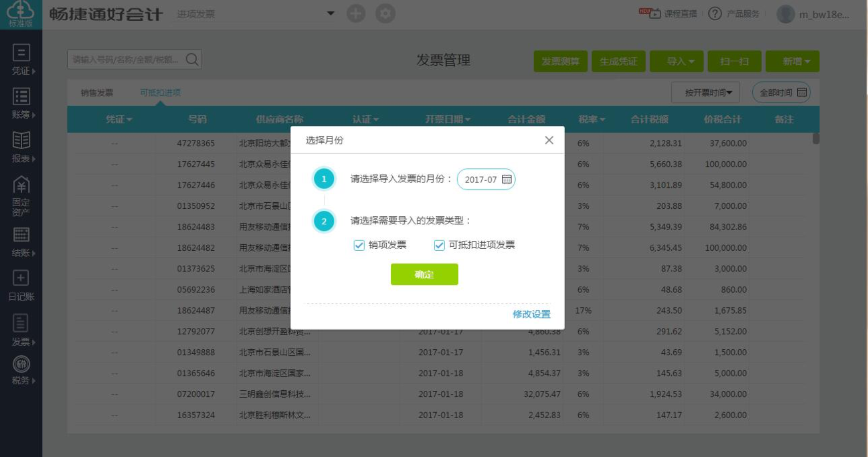Open the 固定资产 sidebar module
868x457 pixels.
click(x=21, y=193)
